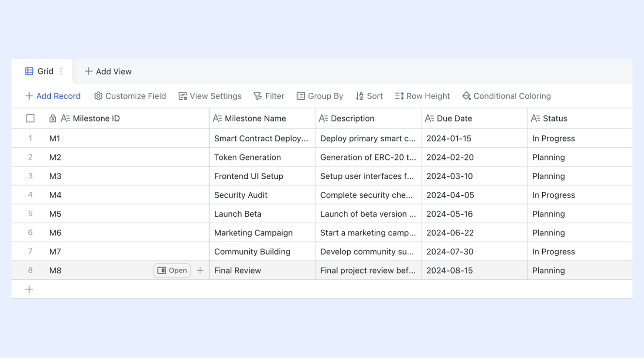This screenshot has width=644, height=358.
Task: Select the Deploy primary smart c... cell
Action: click(368, 138)
